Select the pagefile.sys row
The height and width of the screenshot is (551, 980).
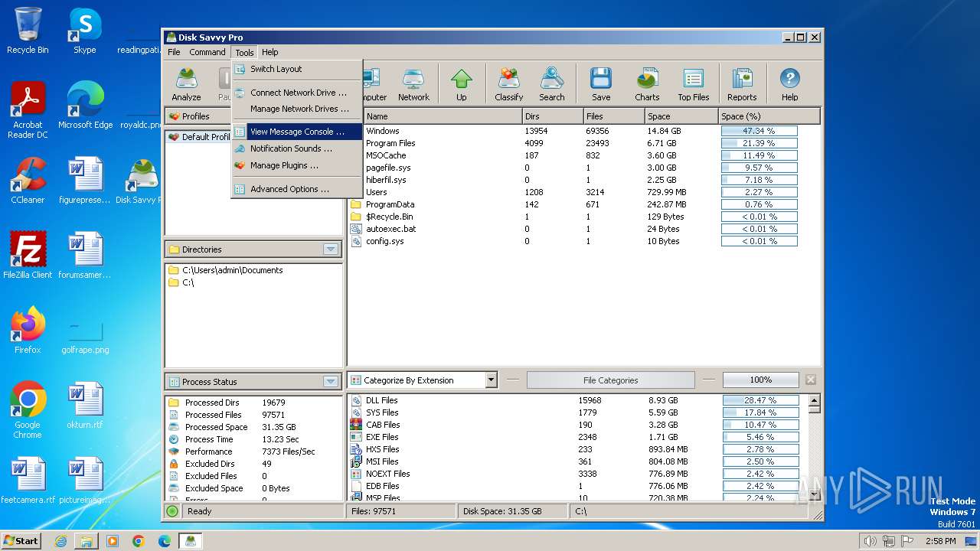(x=583, y=168)
